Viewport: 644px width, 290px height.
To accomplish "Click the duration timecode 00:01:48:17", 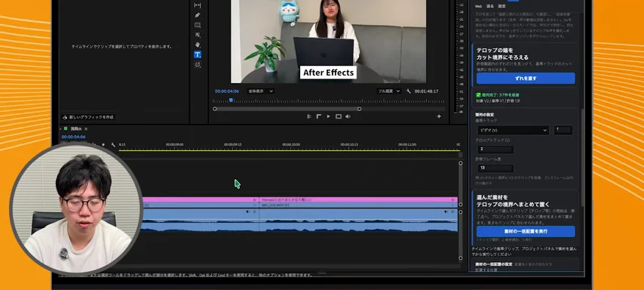I will 426,91.
